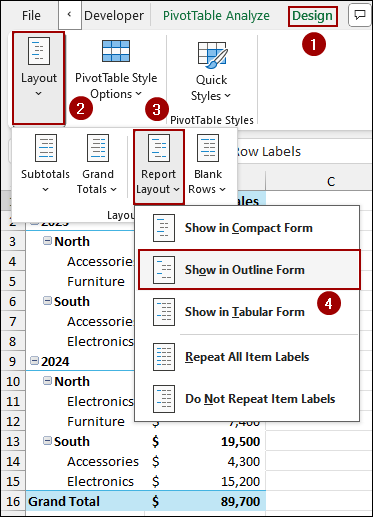This screenshot has height=517, width=373.
Task: Click the Tabular Form menu icon
Action: coord(164,312)
